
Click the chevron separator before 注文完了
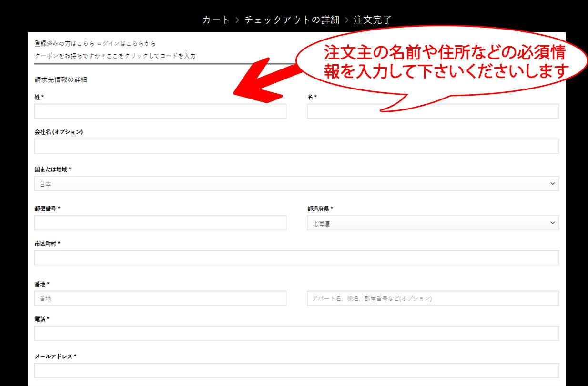pyautogui.click(x=346, y=20)
